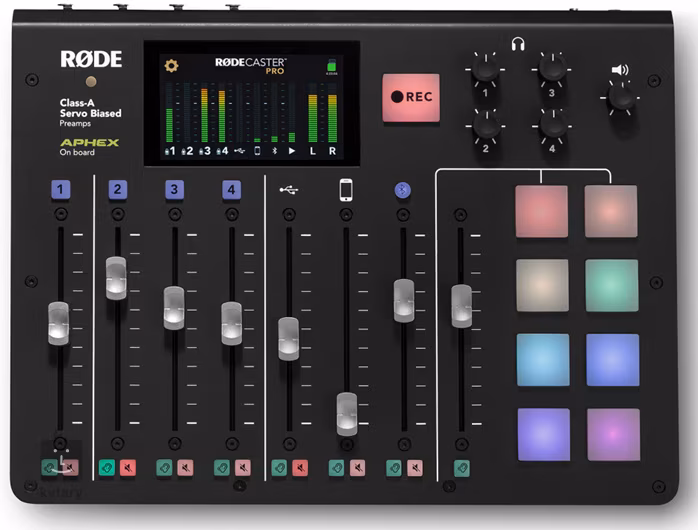
Task: Tap the mic 3 label on the touchscreen
Action: click(205, 151)
